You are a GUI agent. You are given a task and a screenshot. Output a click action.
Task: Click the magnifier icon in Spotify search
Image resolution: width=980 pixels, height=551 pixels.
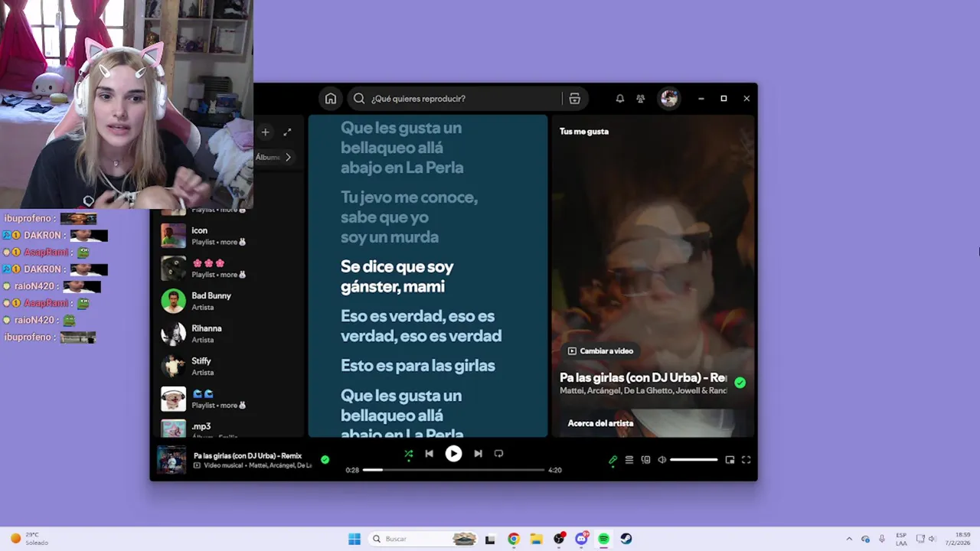pos(359,99)
